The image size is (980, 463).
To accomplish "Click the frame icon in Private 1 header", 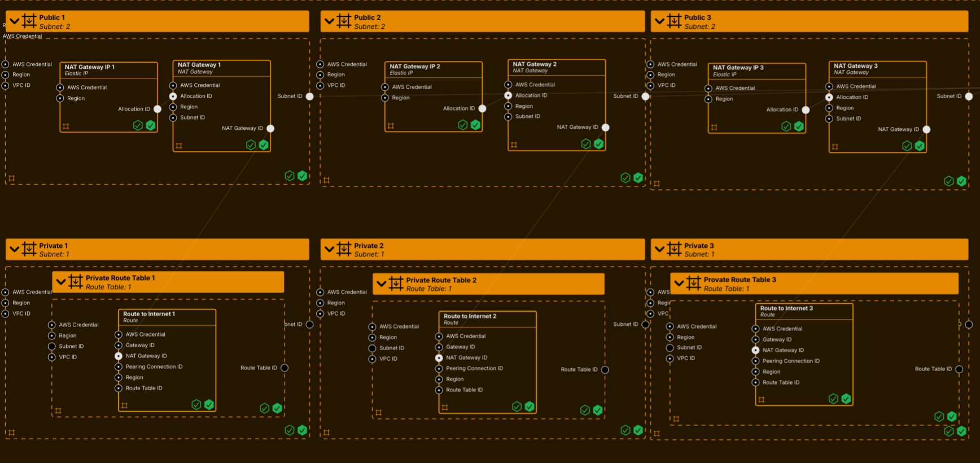I will tap(29, 249).
